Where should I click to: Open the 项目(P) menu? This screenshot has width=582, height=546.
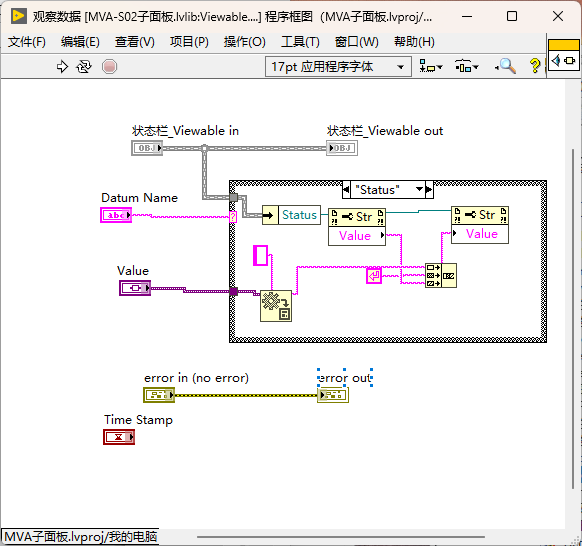click(x=189, y=42)
